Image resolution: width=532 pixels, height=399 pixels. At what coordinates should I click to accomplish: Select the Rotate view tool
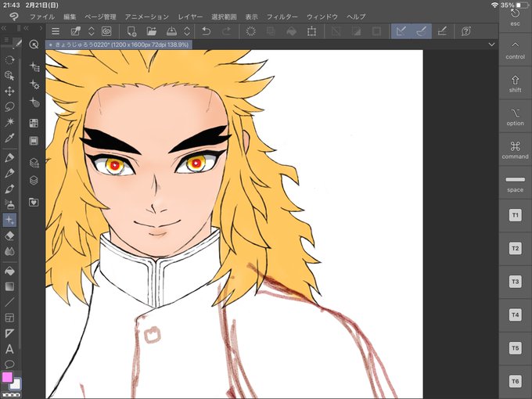[x=9, y=60]
